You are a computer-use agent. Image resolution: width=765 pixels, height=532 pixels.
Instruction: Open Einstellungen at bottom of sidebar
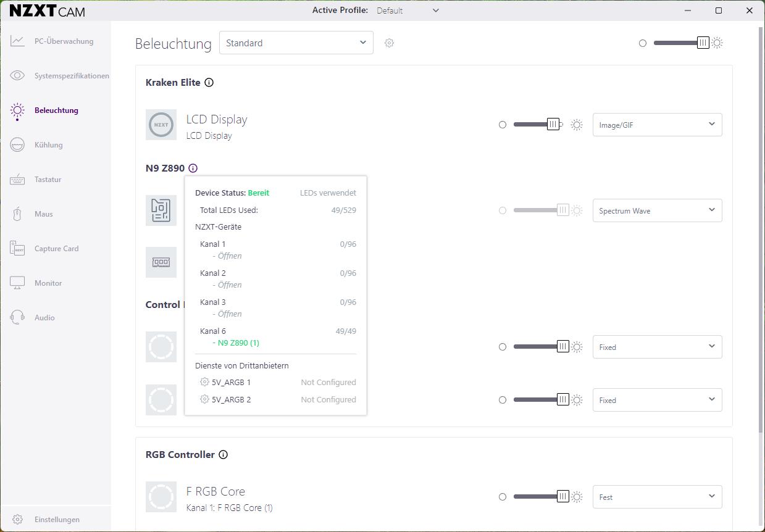pos(57,520)
